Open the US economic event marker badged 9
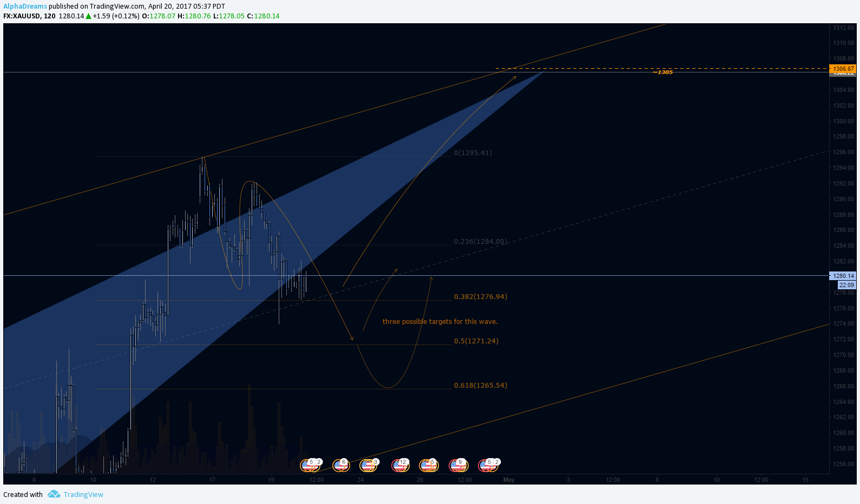The height and width of the screenshot is (504, 860). pos(458,465)
